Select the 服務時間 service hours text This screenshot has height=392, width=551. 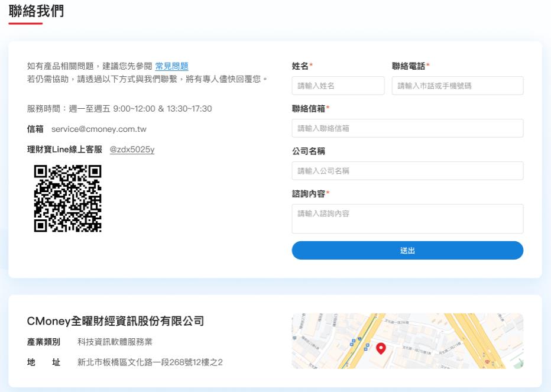[x=119, y=109]
